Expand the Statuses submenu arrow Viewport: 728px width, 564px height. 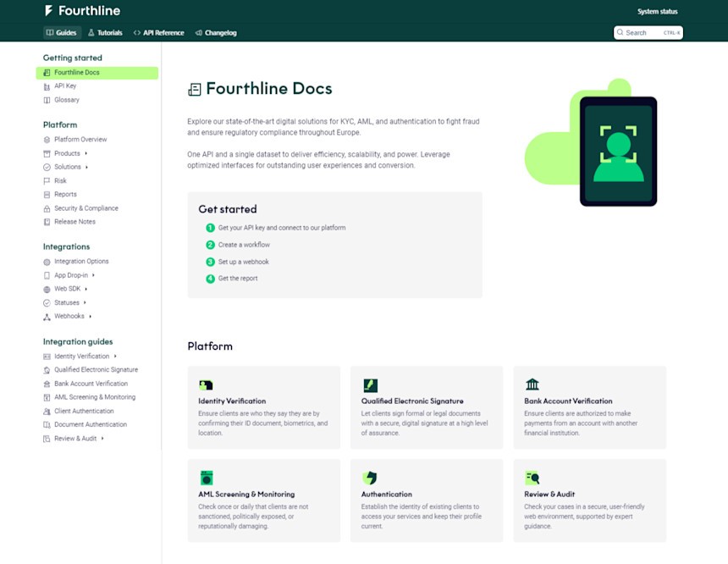[x=85, y=302]
